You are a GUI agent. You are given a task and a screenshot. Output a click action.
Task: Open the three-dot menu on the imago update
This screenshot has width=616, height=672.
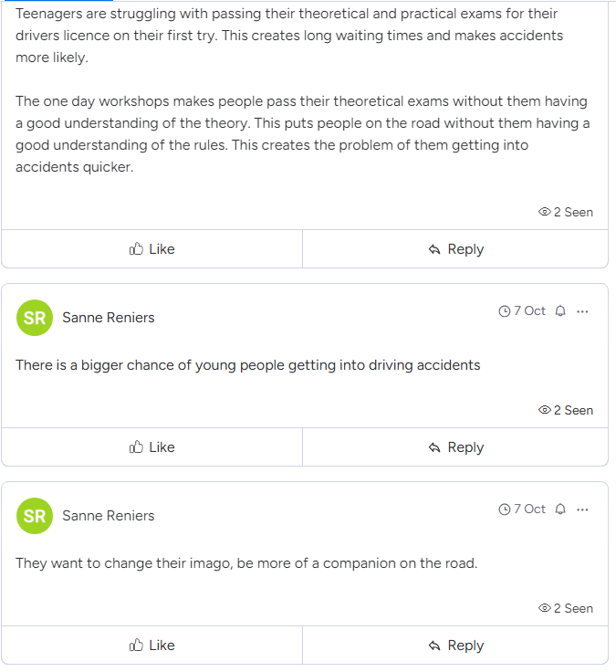pyautogui.click(x=583, y=509)
